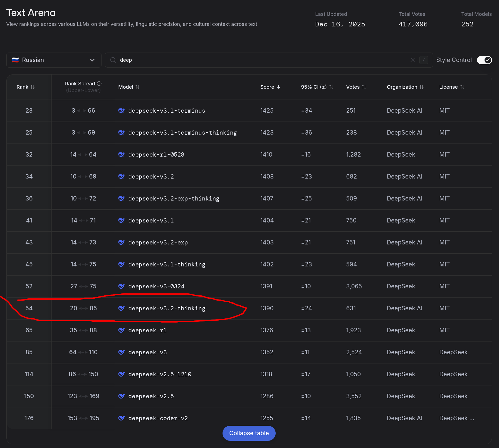Click the votes value 3,552
This screenshot has height=448, width=499.
point(354,396)
